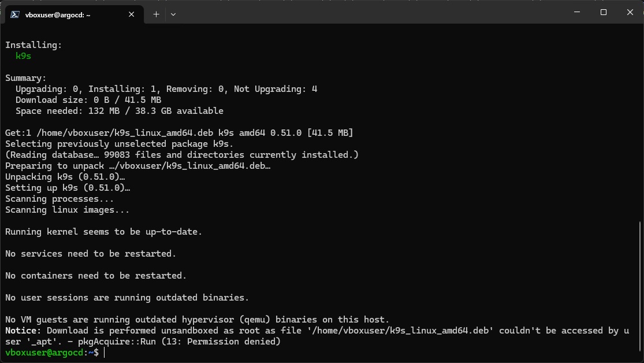
Task: Click the Get:1 k9s_linux_amd64.deb line
Action: (179, 133)
